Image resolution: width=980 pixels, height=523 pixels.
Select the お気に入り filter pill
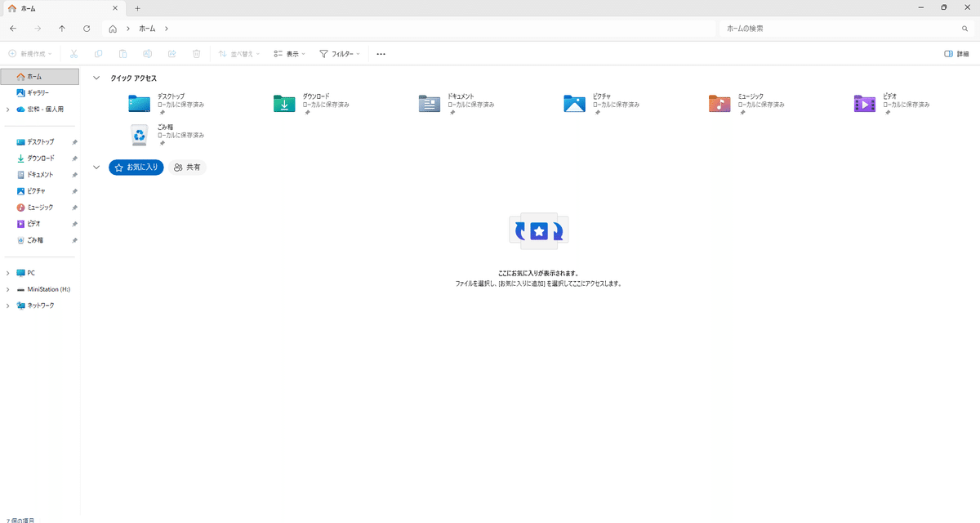[136, 167]
